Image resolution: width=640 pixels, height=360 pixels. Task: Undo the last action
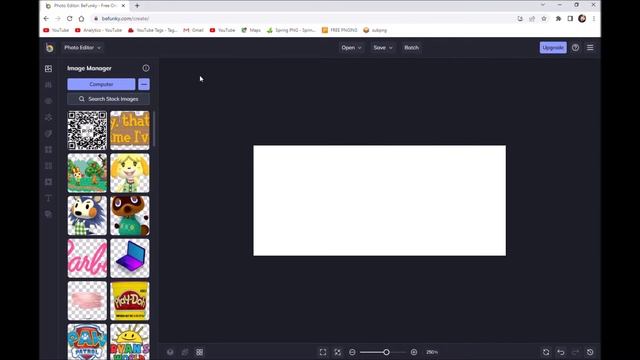pyautogui.click(x=561, y=352)
